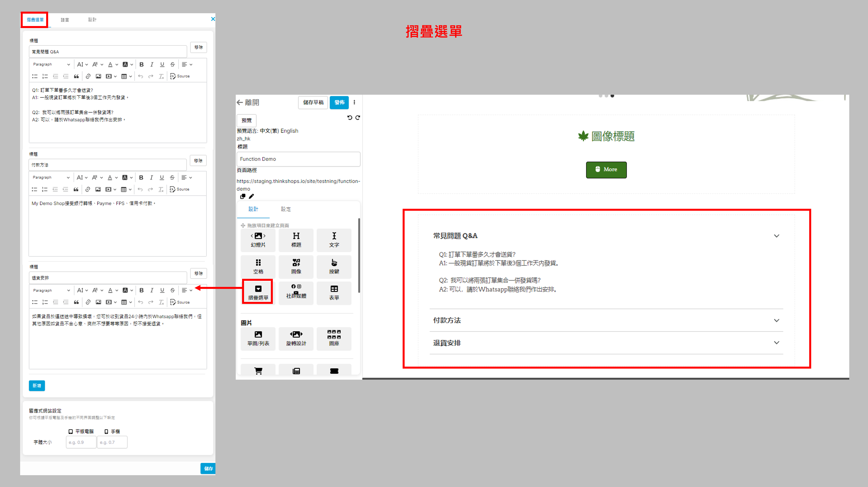Click the pencil icon to edit page path
Screen dimensions: 868x487
point(251,196)
